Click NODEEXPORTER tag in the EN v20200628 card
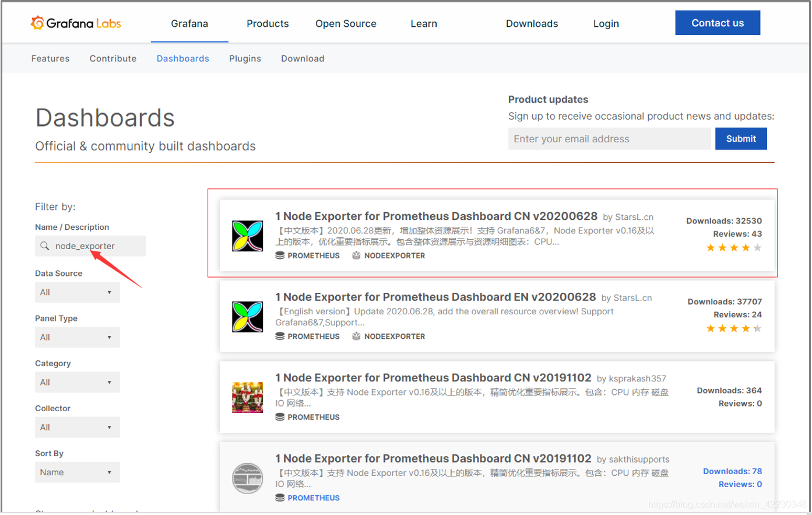 395,337
